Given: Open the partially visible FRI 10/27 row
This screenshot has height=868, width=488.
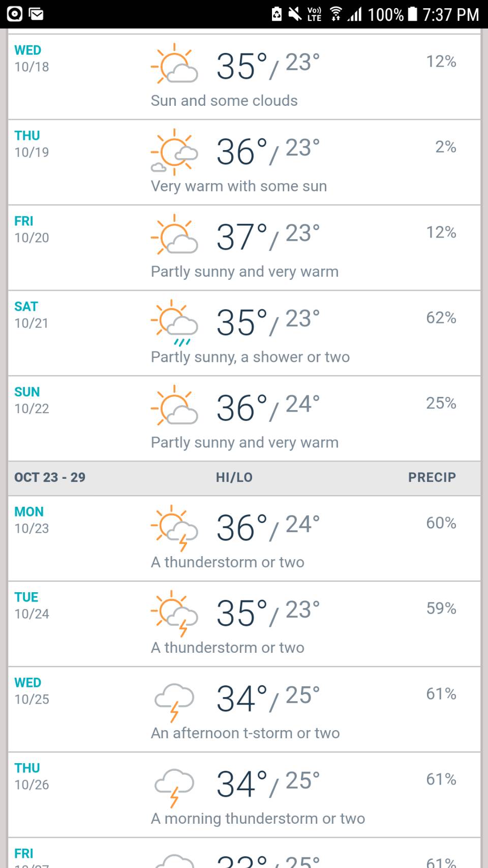Looking at the screenshot, I should [244, 853].
